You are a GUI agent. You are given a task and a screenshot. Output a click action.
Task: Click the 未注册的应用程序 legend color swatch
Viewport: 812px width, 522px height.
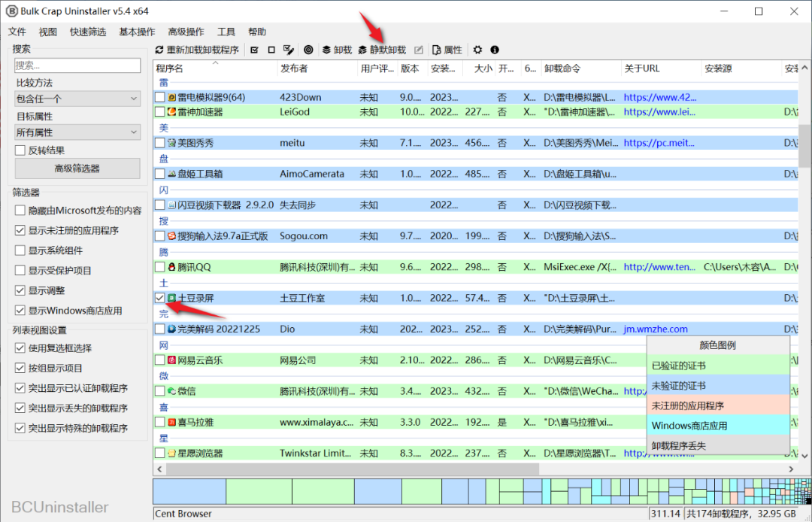[x=718, y=405]
